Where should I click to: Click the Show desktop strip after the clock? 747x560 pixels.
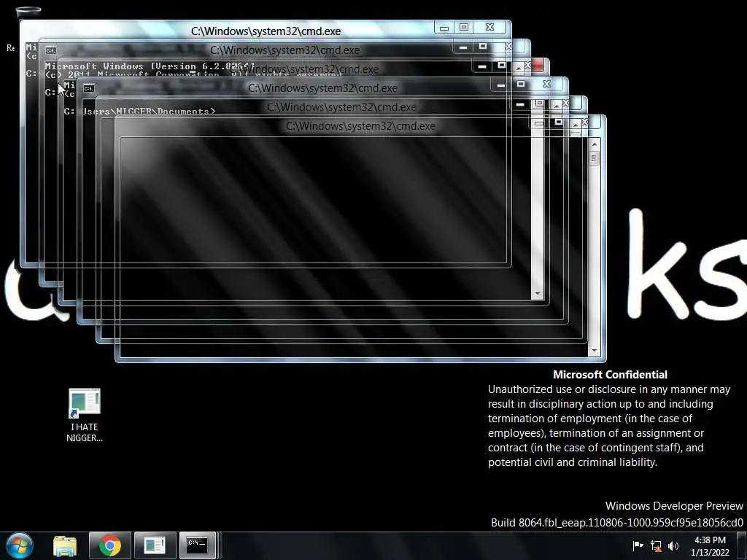(742, 545)
